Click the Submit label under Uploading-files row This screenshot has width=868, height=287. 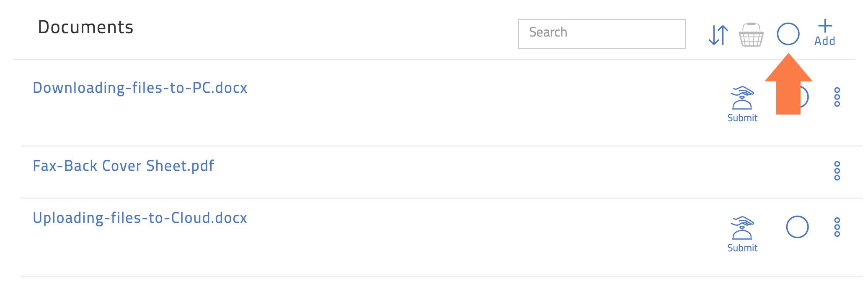click(742, 248)
